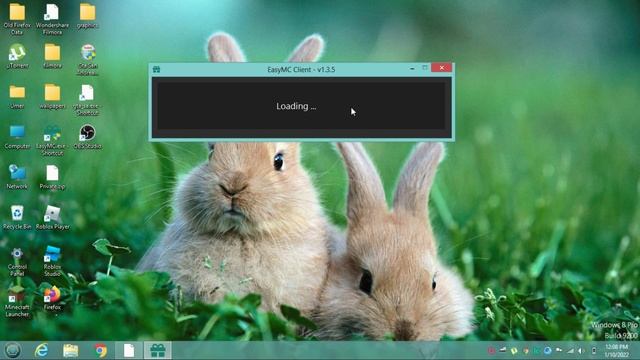Open the Old Firefox Data folder

[x=17, y=18]
